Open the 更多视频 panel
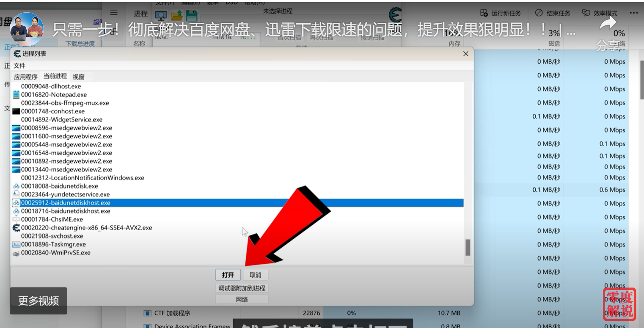 (39, 301)
